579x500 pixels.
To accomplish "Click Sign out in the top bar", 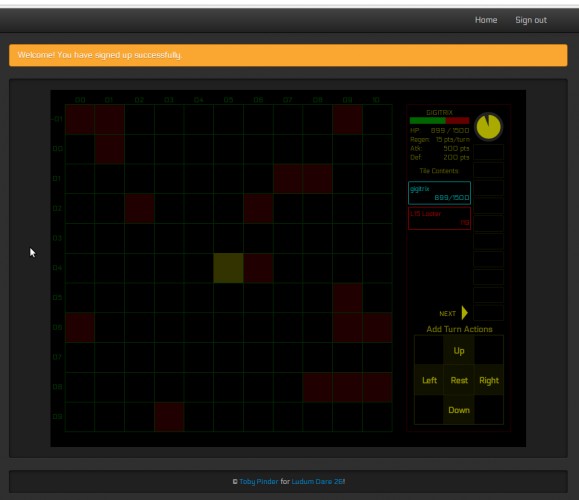I will (531, 20).
